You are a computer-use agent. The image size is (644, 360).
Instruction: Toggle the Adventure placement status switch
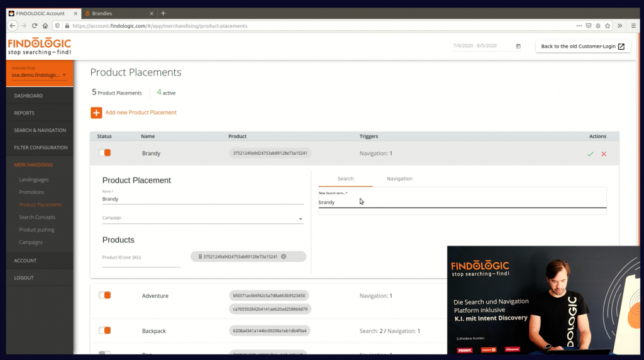click(x=105, y=295)
